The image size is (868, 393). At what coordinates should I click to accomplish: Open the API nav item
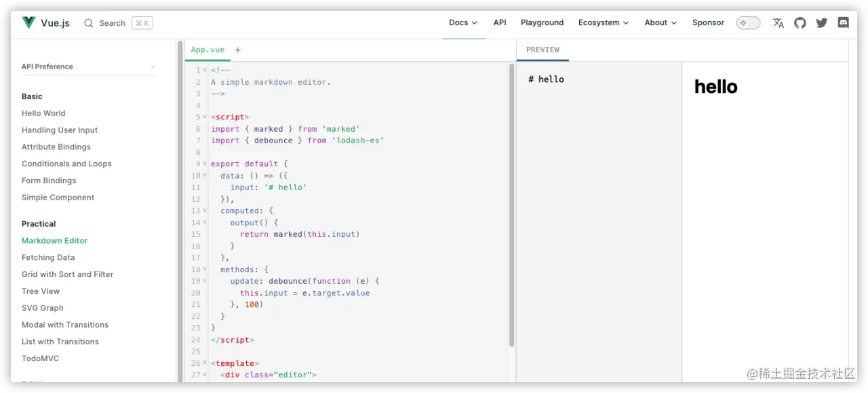point(500,22)
